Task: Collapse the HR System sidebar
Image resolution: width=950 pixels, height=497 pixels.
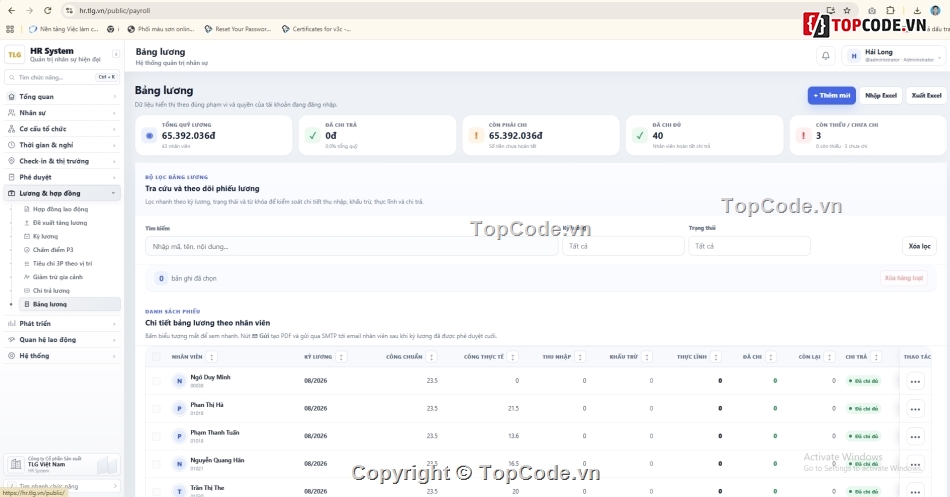Action: click(116, 54)
